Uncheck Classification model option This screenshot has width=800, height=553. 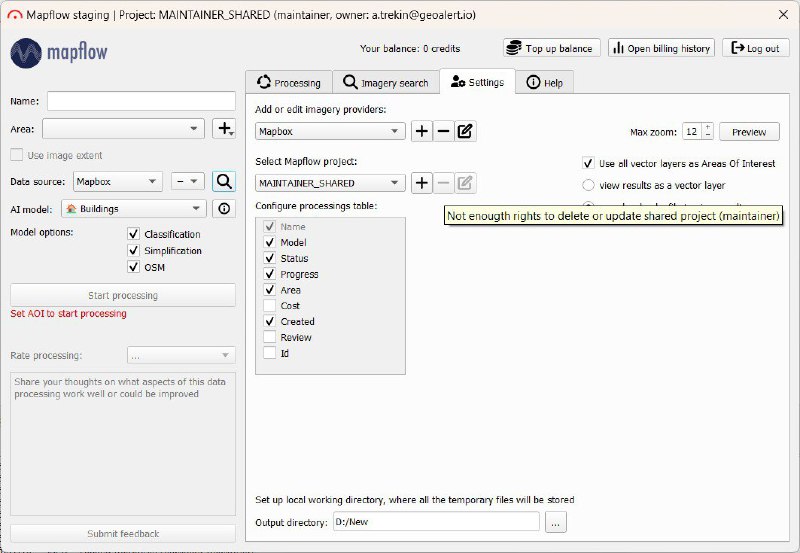click(x=133, y=234)
